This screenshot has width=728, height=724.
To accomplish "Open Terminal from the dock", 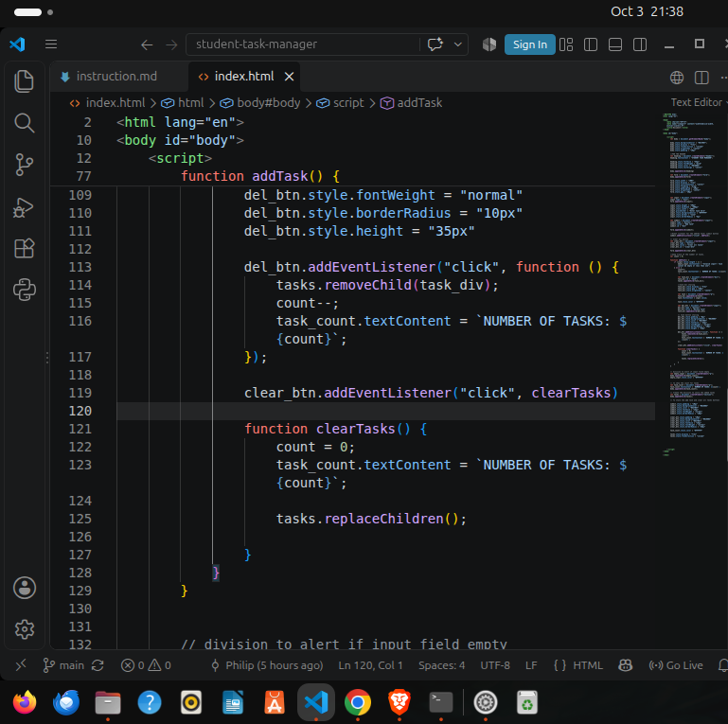I will [440, 702].
